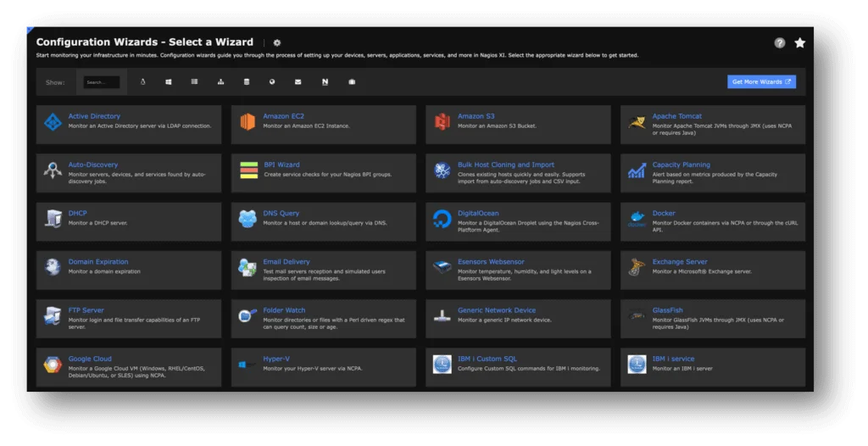The image size is (868, 446).
Task: Launch the DigitalOcean wizard link
Action: pyautogui.click(x=478, y=214)
